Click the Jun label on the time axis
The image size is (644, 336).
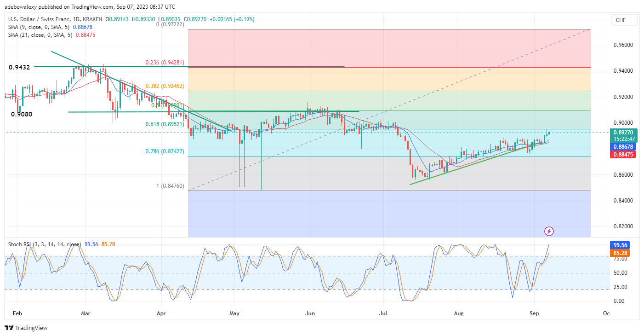coord(309,313)
